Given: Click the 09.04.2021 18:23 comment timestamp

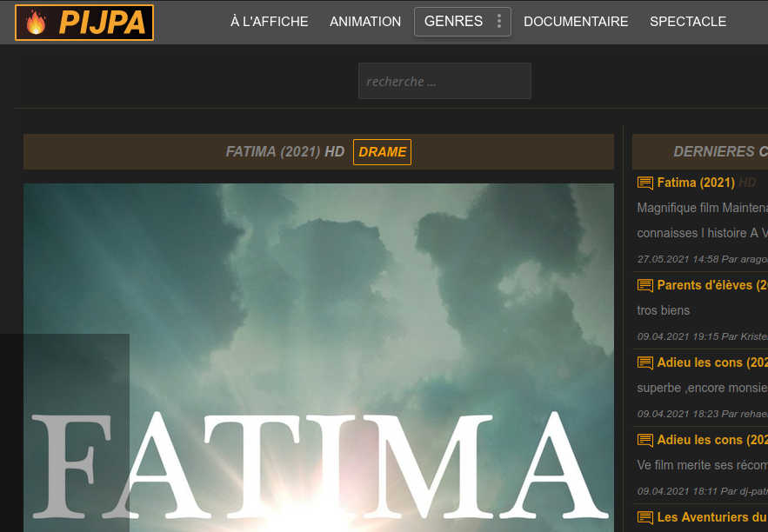Looking at the screenshot, I should [x=678, y=414].
